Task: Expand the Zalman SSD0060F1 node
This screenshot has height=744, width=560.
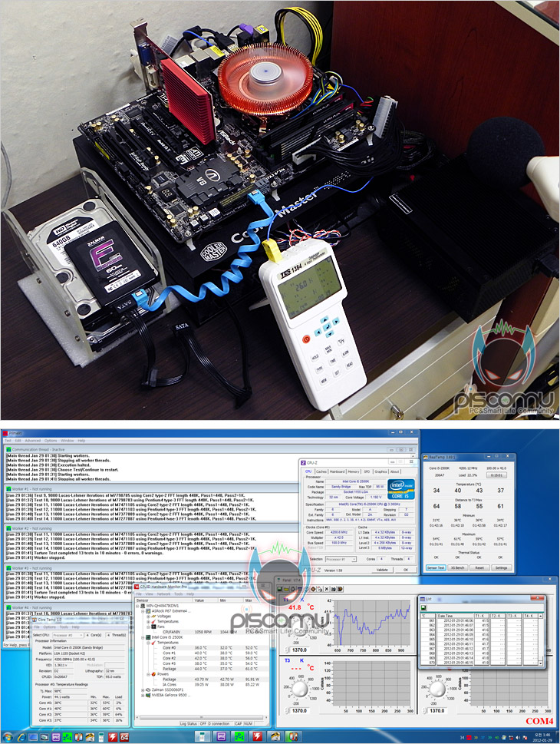Action: (143, 690)
